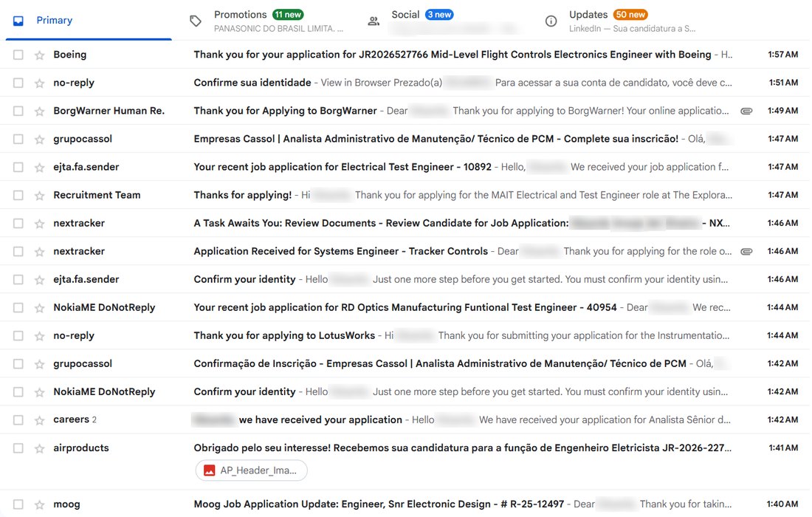Star the BorgWarner Human Re. email

(39, 111)
